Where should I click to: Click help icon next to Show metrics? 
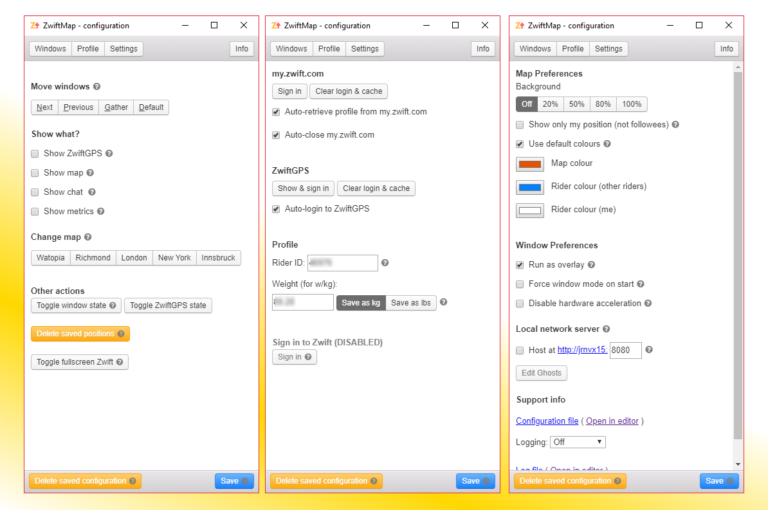coord(100,211)
